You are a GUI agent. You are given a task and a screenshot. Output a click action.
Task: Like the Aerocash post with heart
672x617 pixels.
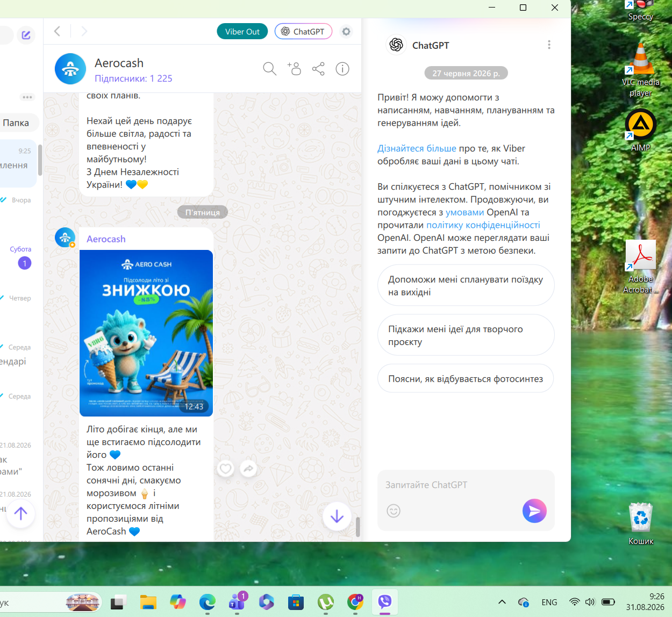(226, 469)
